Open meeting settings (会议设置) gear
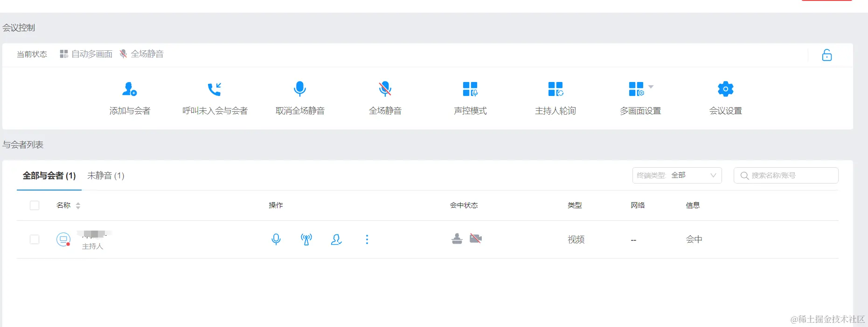Viewport: 868px width, 327px height. click(726, 89)
